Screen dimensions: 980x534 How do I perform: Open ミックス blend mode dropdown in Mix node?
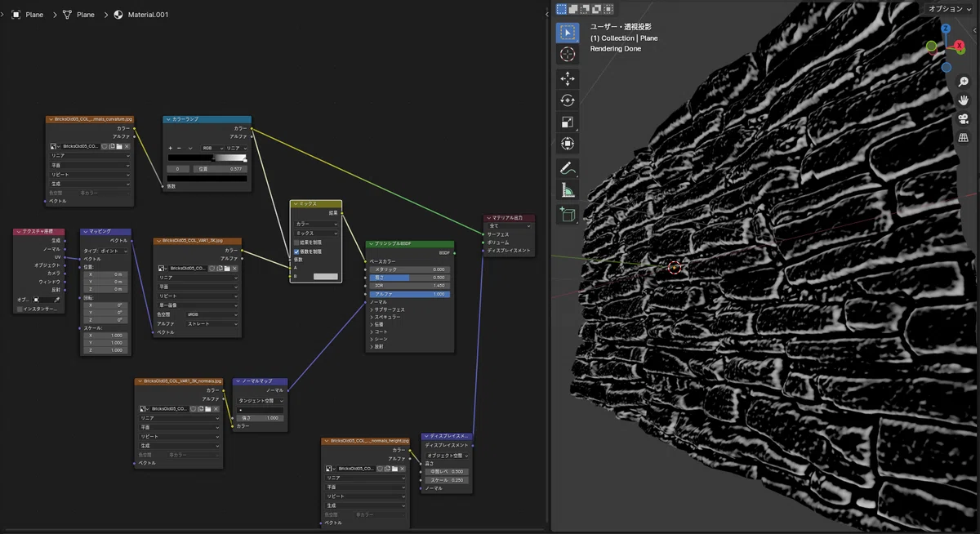point(316,233)
